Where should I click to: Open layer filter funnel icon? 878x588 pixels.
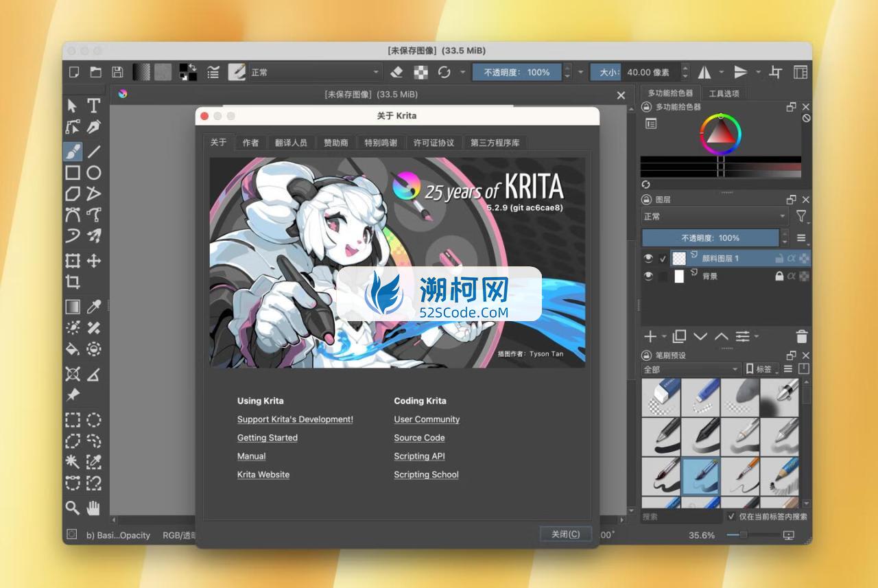801,216
